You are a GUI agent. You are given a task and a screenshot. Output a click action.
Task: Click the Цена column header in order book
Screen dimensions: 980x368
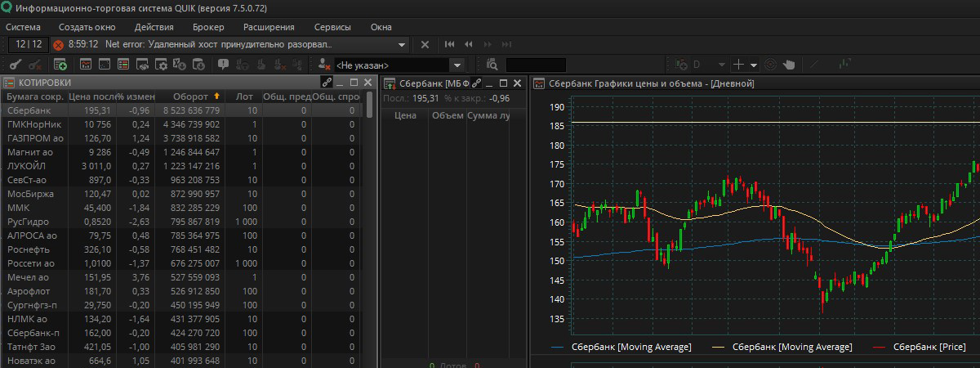coord(405,116)
